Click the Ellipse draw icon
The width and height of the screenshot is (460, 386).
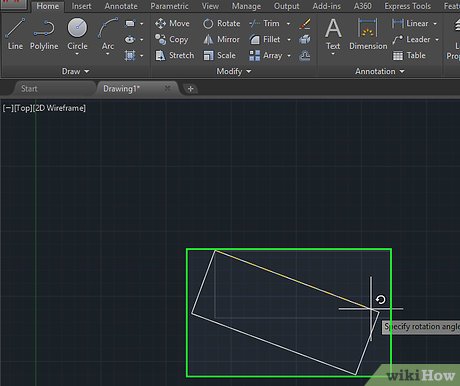(130, 39)
